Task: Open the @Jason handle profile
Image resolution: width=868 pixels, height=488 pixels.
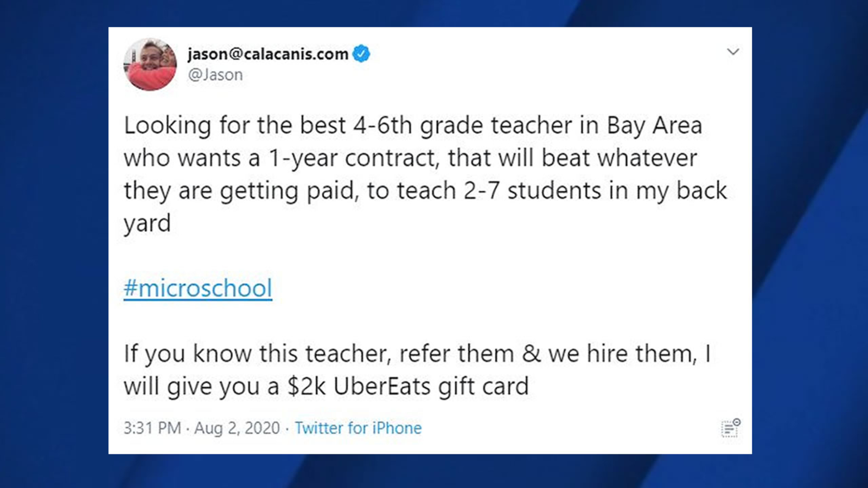Action: (x=215, y=74)
